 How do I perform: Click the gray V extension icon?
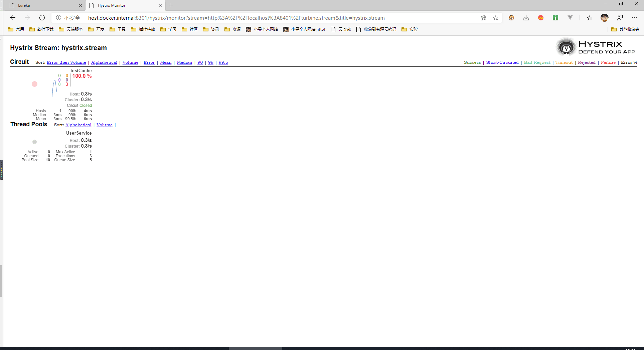[570, 18]
